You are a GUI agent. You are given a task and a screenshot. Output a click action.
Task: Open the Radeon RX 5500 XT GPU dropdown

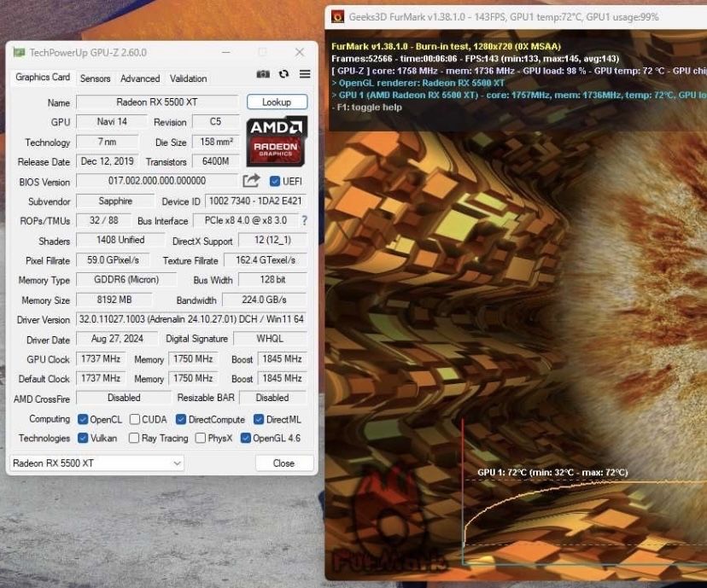97,463
